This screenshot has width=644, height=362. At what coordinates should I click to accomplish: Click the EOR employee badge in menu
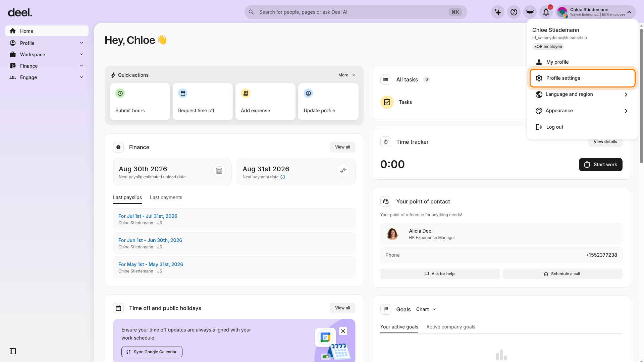tap(548, 47)
